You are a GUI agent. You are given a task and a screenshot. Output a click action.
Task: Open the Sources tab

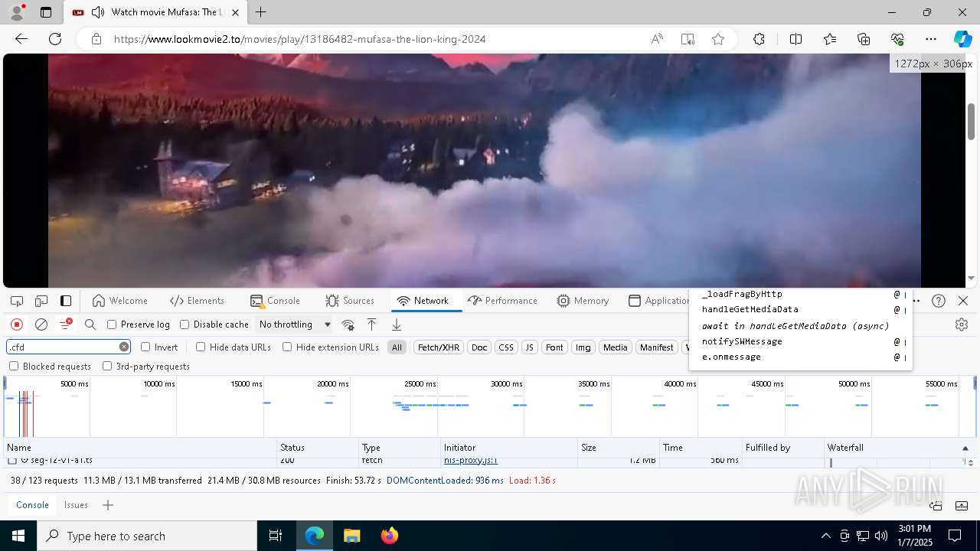(x=349, y=301)
